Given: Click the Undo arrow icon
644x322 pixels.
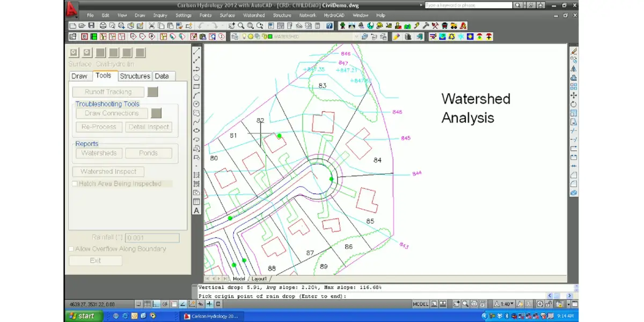Looking at the screenshot, I should click(x=201, y=25).
